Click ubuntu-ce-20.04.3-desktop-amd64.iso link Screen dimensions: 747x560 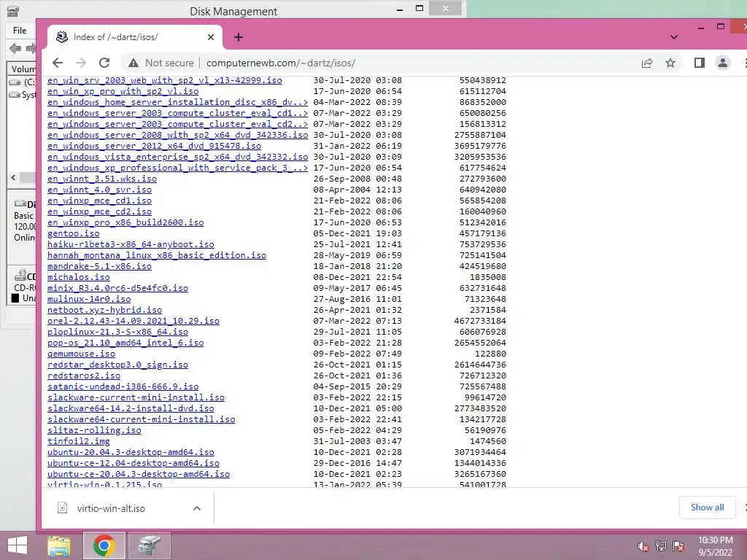point(139,475)
